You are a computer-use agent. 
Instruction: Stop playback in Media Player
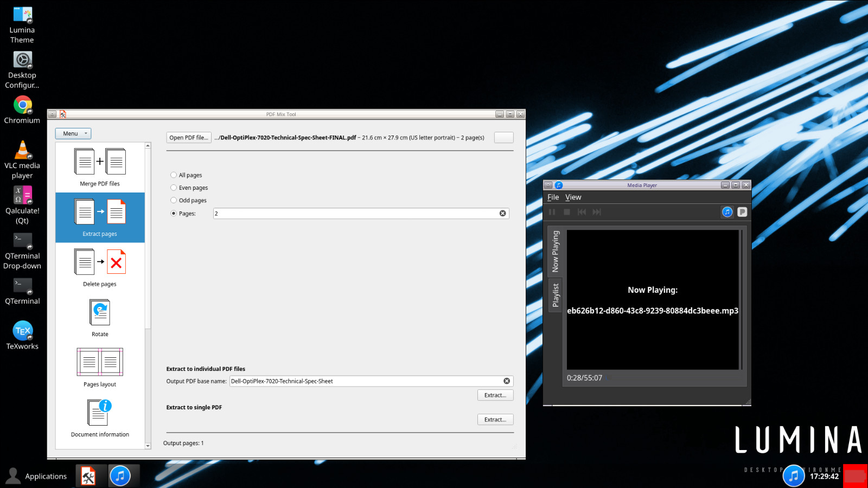coord(567,212)
